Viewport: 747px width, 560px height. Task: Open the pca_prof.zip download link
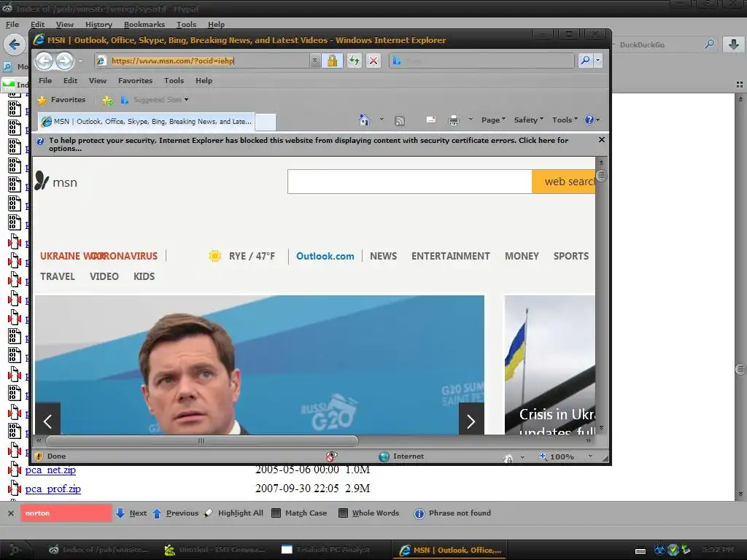tap(53, 489)
